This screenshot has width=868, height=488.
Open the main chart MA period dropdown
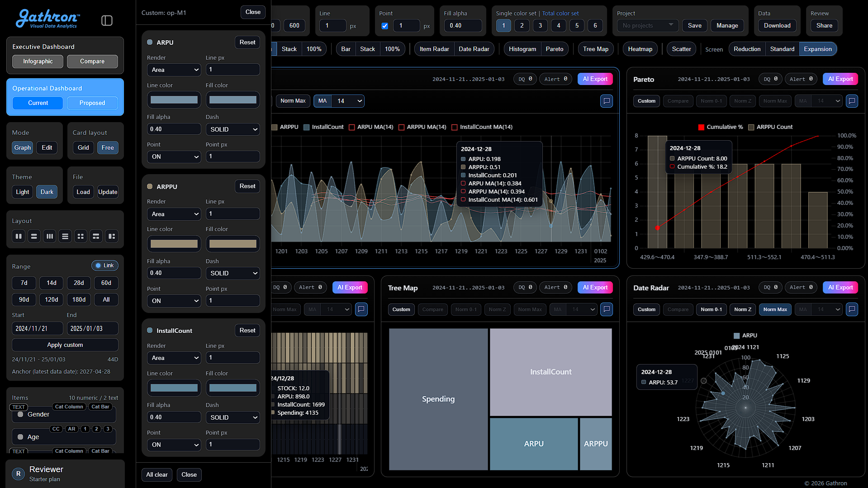(x=348, y=101)
